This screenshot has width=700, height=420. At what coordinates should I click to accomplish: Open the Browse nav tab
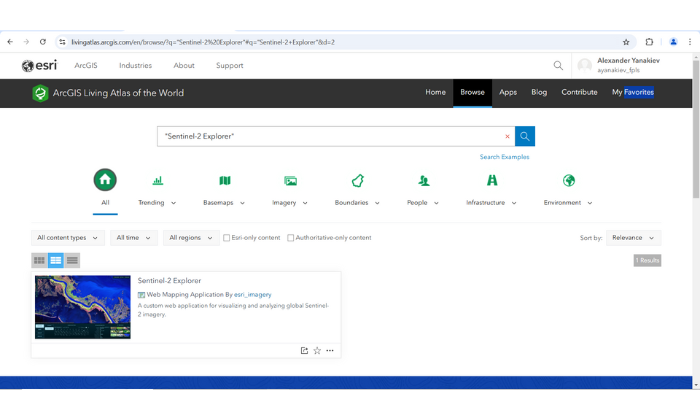click(472, 92)
